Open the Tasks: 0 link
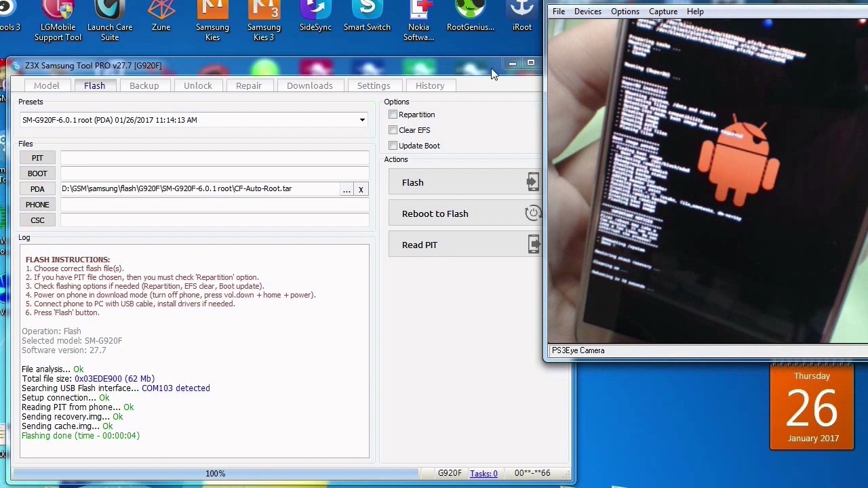This screenshot has width=868, height=488. (x=484, y=474)
